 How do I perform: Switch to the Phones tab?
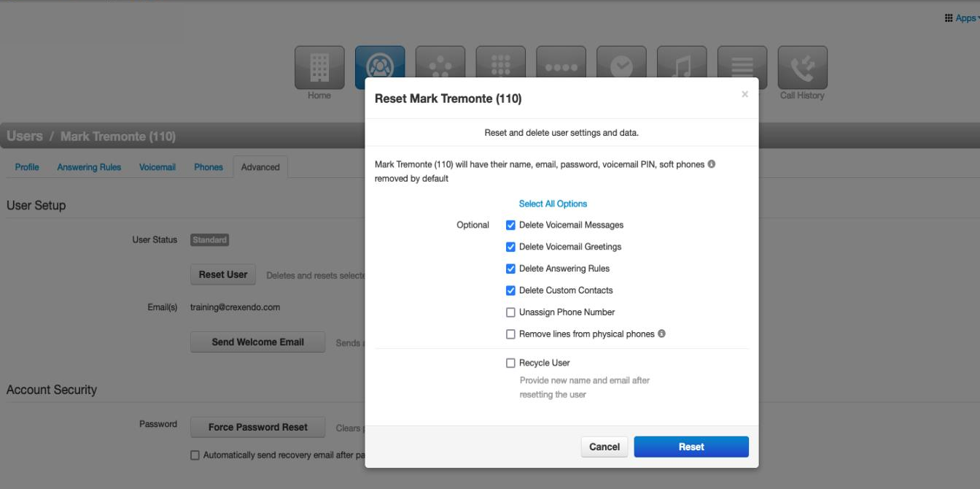click(209, 167)
